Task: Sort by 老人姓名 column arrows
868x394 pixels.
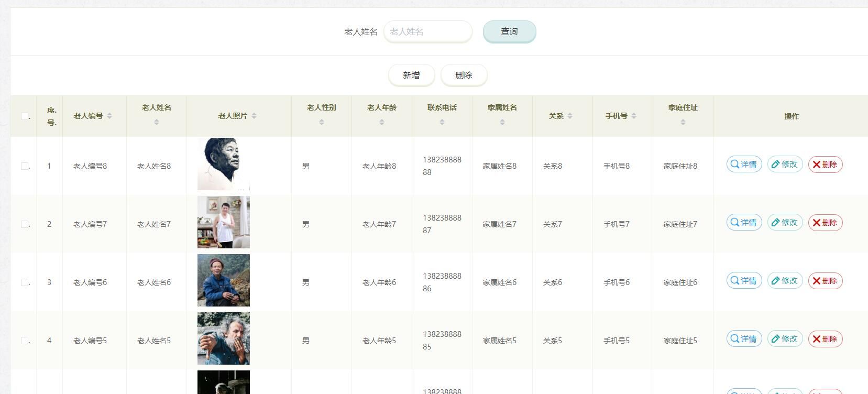Action: coord(157,122)
